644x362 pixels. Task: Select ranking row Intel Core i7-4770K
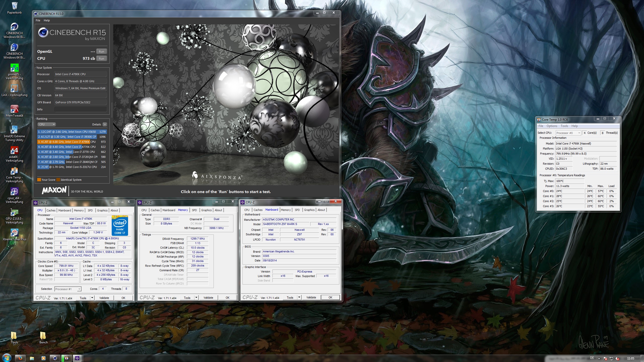[72, 147]
